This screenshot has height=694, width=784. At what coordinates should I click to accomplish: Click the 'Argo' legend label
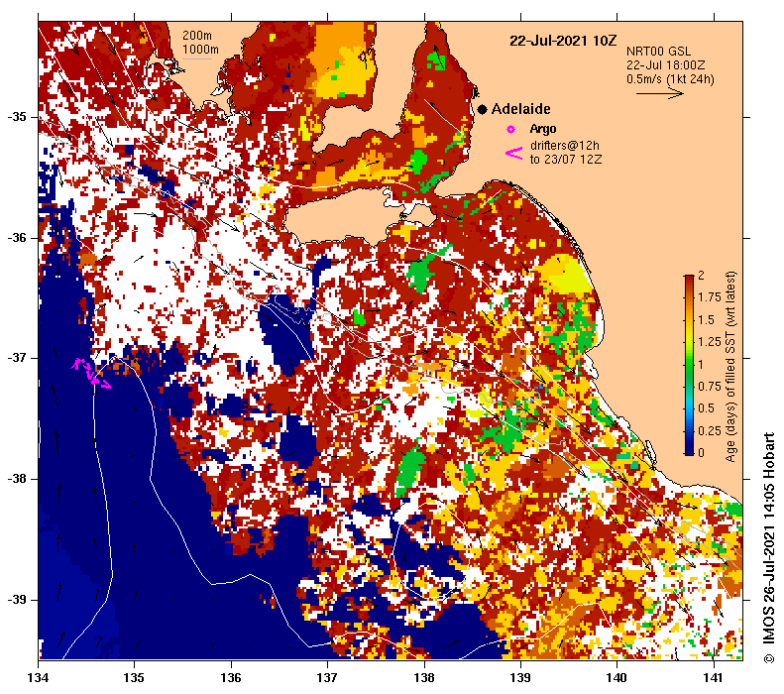tap(543, 130)
